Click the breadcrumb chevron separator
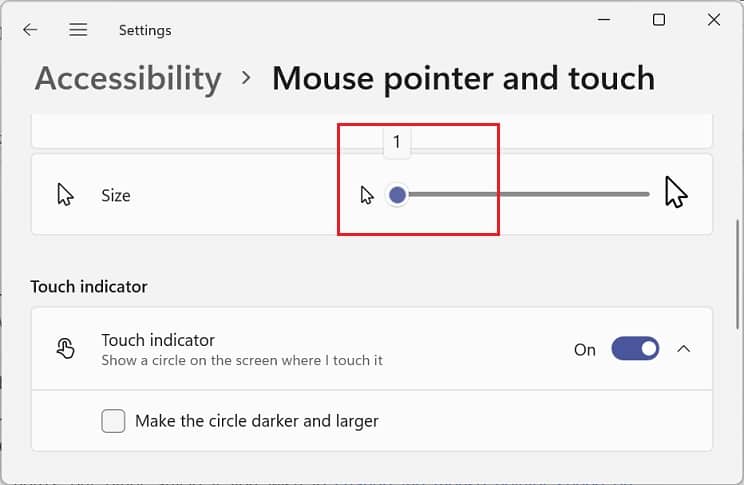 [247, 78]
